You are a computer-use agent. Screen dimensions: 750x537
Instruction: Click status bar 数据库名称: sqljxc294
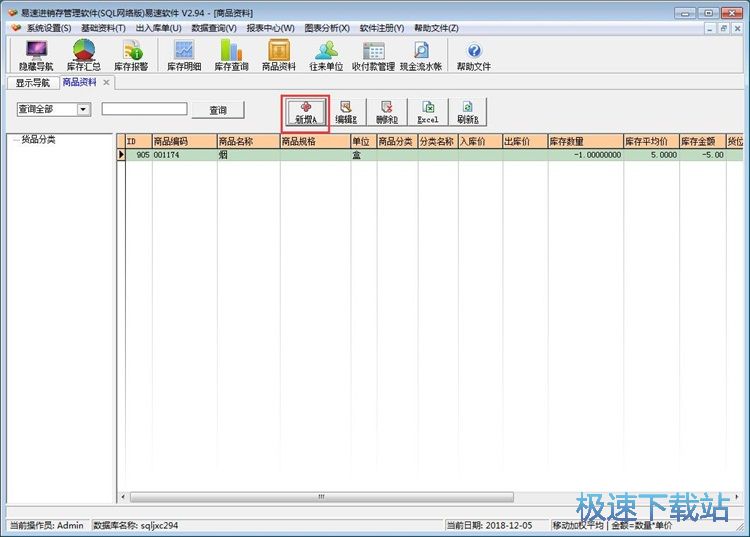pyautogui.click(x=135, y=525)
